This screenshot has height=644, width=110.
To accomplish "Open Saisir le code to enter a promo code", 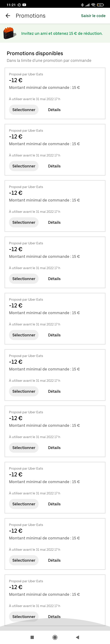I will 93,16.
